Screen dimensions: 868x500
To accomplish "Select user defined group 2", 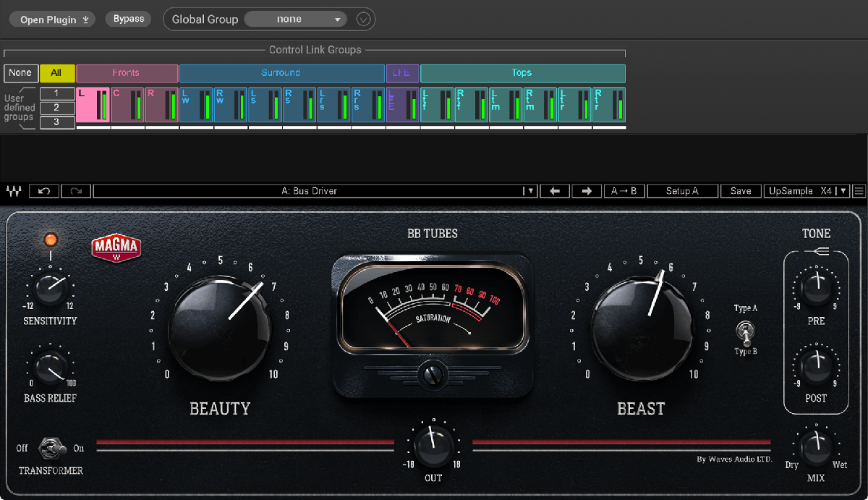I will click(x=57, y=108).
